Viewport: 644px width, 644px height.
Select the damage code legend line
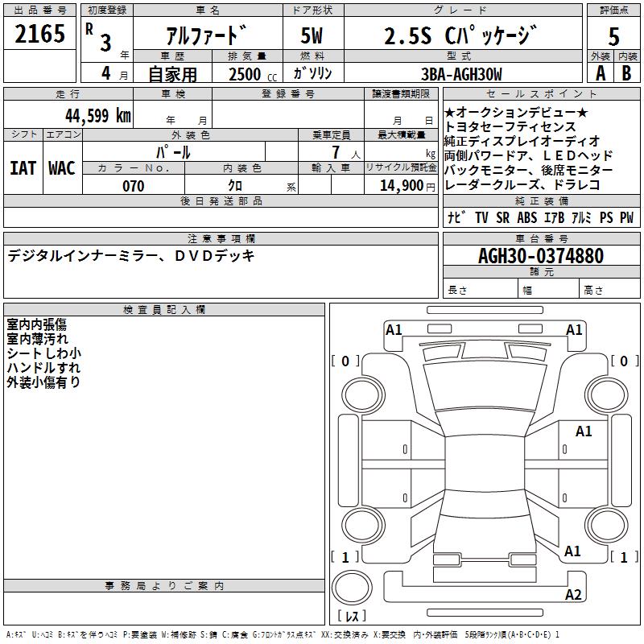click(283, 634)
